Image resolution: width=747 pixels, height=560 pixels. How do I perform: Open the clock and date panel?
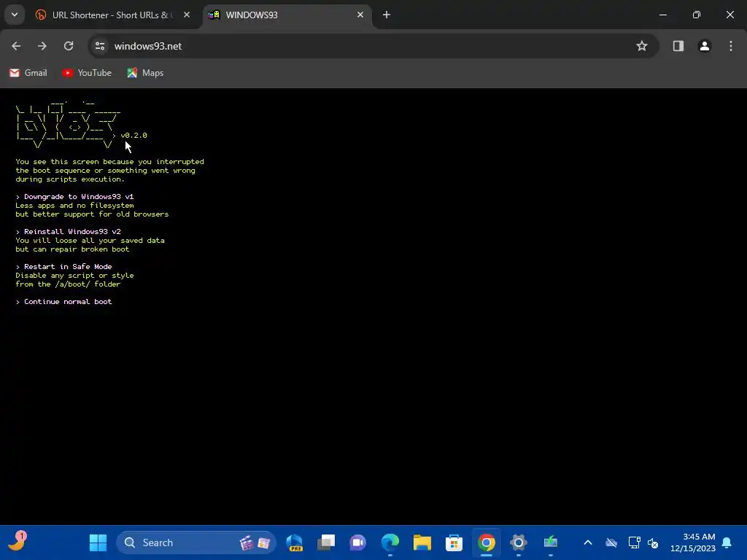[693, 542]
